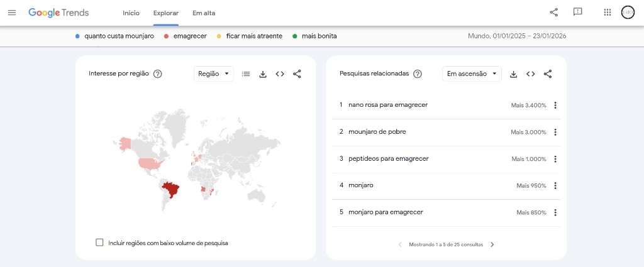Click the peptídeos para emagrecer query
The height and width of the screenshot is (267, 644).
point(388,159)
